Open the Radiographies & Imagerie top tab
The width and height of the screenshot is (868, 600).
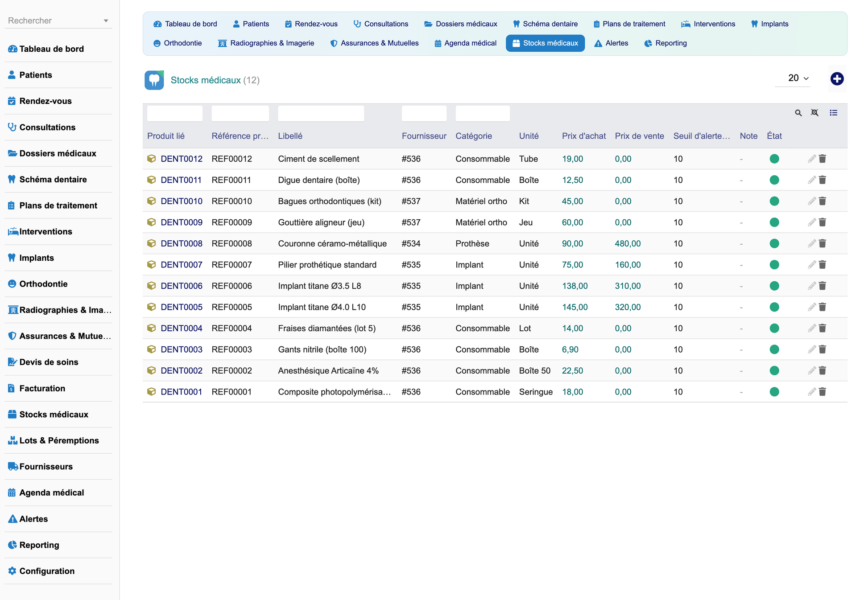[266, 43]
